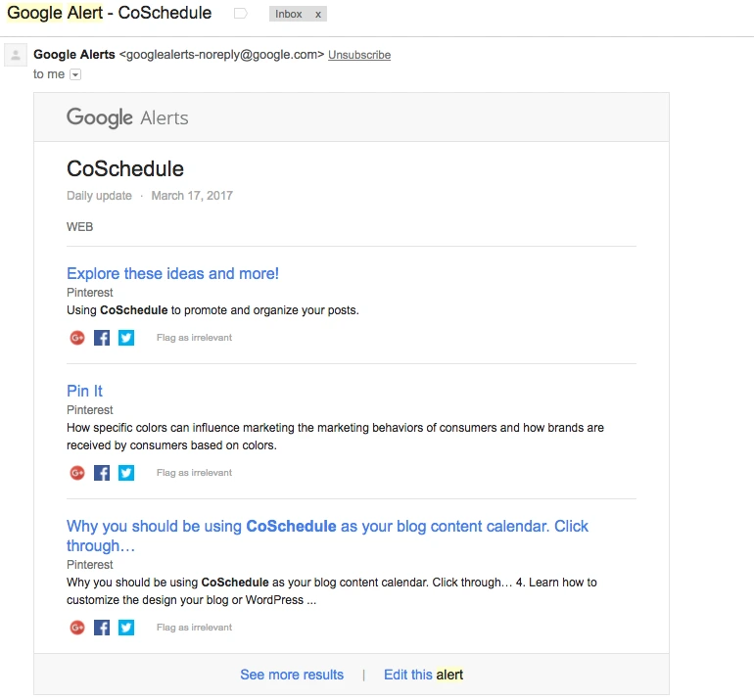Share first result on Twitter
The height and width of the screenshot is (700, 754).
click(126, 338)
